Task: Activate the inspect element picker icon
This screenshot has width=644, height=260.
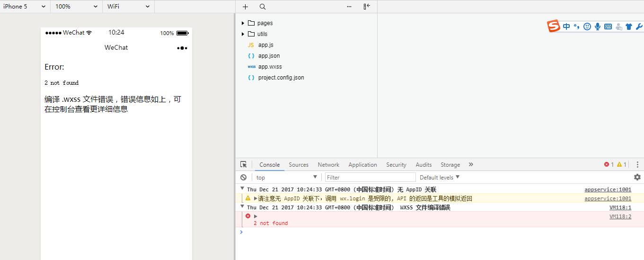Action: 243,165
